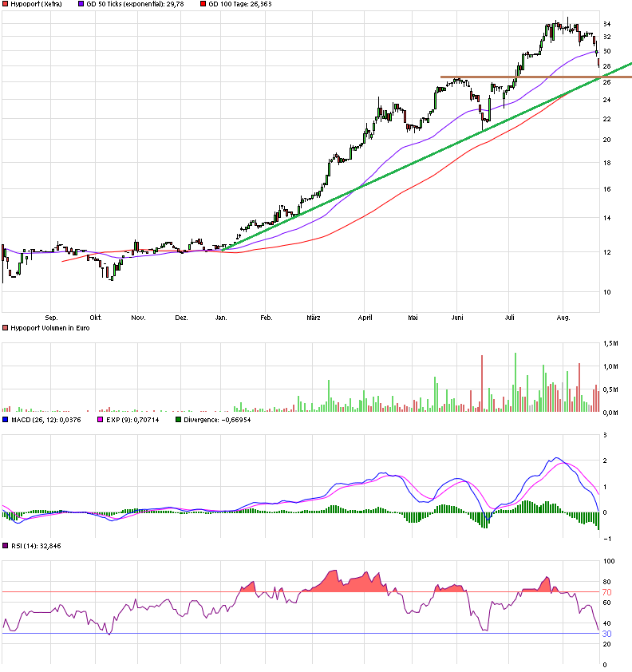The image size is (632, 672).
Task: Click the MACD axis value 3
Action: click(x=605, y=435)
